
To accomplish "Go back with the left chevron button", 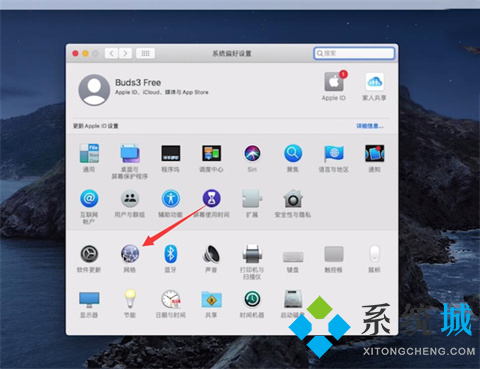I will (x=111, y=53).
